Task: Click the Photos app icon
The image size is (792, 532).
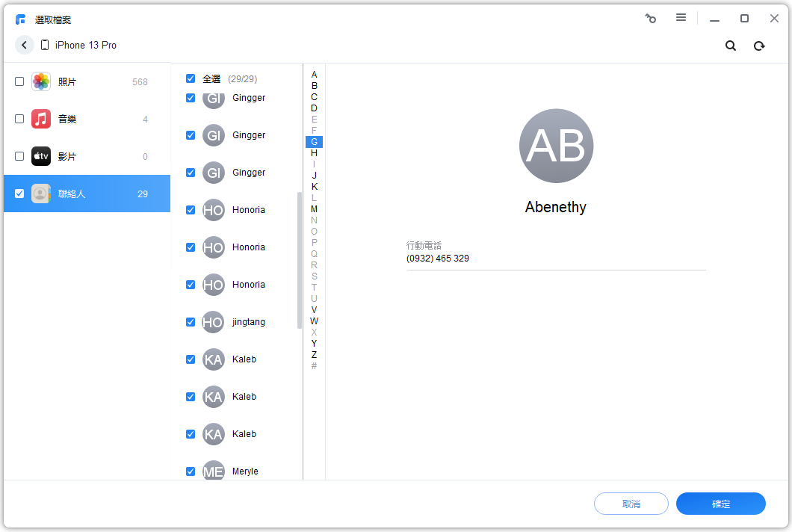Action: 41,82
